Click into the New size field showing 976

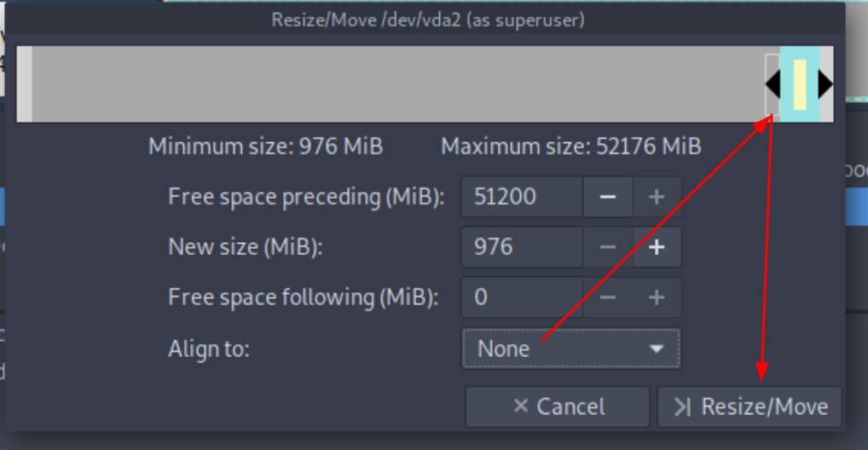coord(522,247)
